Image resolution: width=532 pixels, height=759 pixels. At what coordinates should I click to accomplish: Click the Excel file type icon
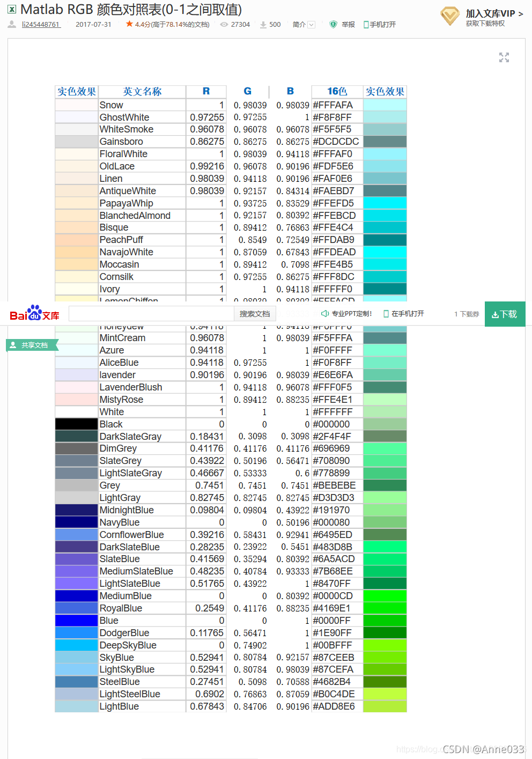pyautogui.click(x=11, y=9)
